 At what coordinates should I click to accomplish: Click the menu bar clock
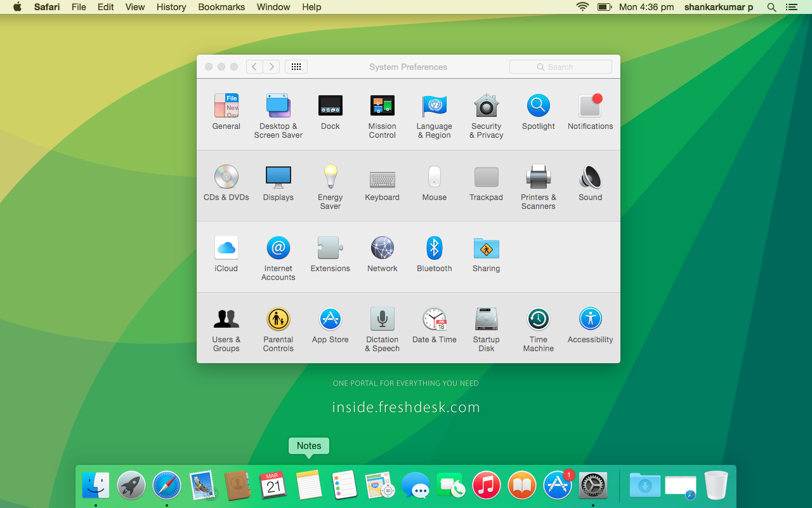pos(646,7)
